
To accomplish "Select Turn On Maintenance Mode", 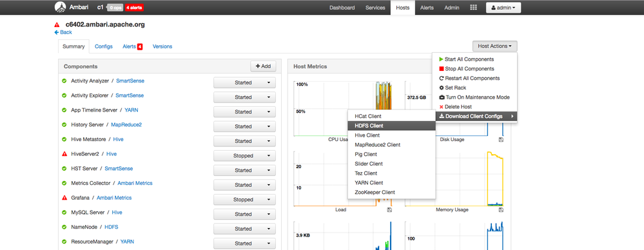I will tap(474, 97).
